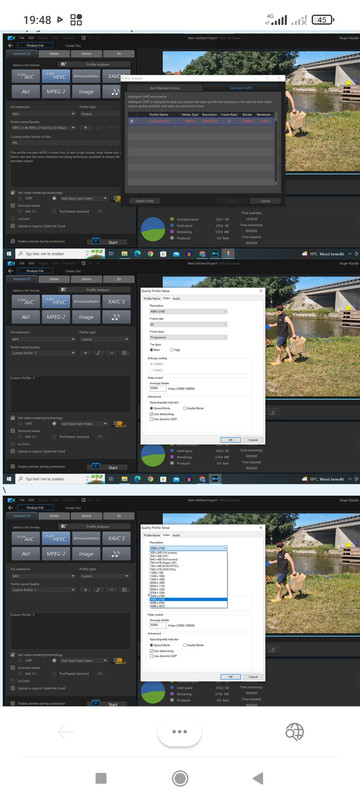Select AVC format icon in top screenshot

tap(25, 76)
